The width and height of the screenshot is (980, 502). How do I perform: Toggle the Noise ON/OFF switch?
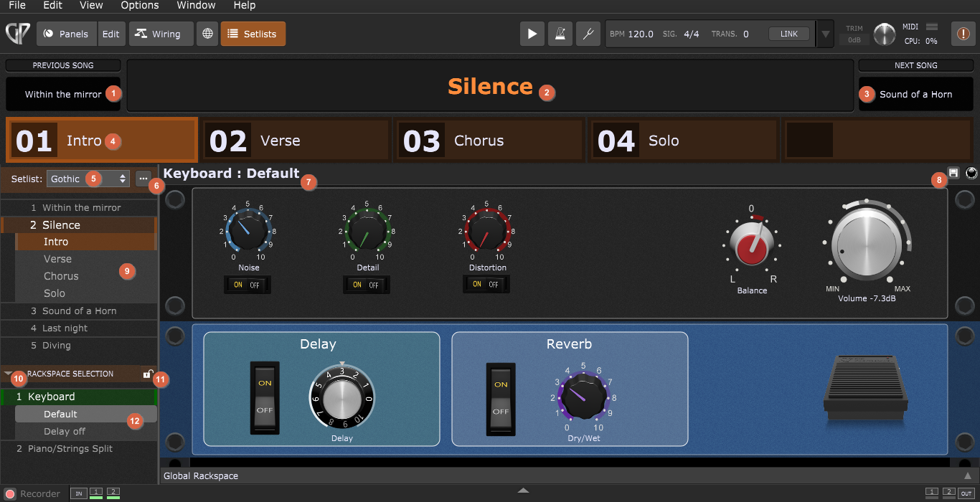(x=247, y=285)
